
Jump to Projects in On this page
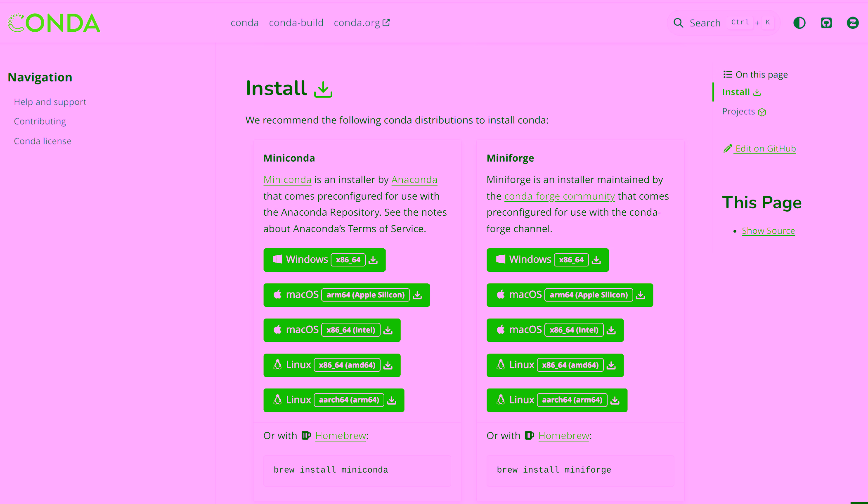[744, 111]
